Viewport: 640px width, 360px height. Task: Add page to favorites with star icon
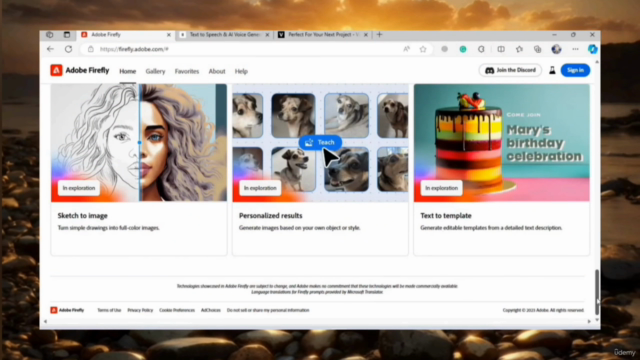(423, 49)
